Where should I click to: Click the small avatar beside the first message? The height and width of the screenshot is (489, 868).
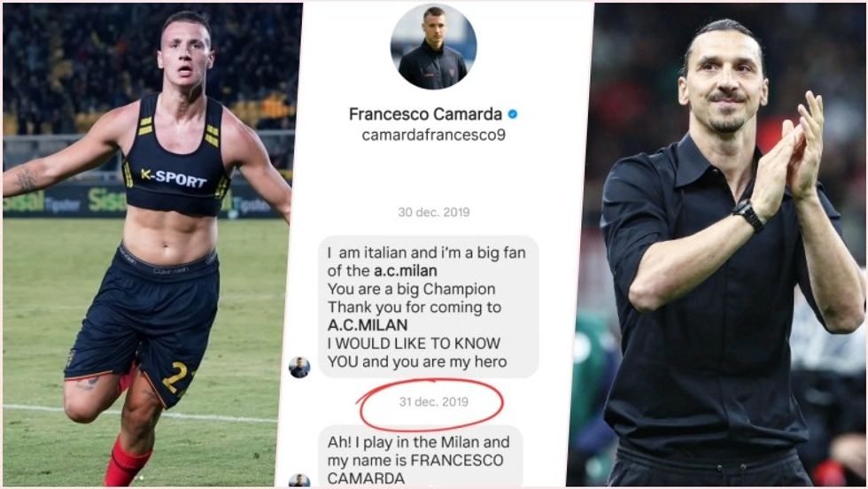tap(299, 367)
